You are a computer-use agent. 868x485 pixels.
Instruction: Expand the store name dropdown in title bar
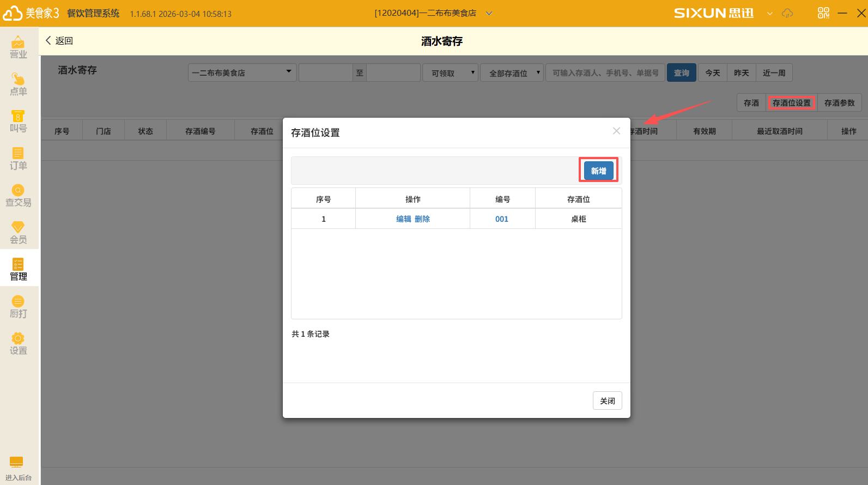pyautogui.click(x=489, y=14)
